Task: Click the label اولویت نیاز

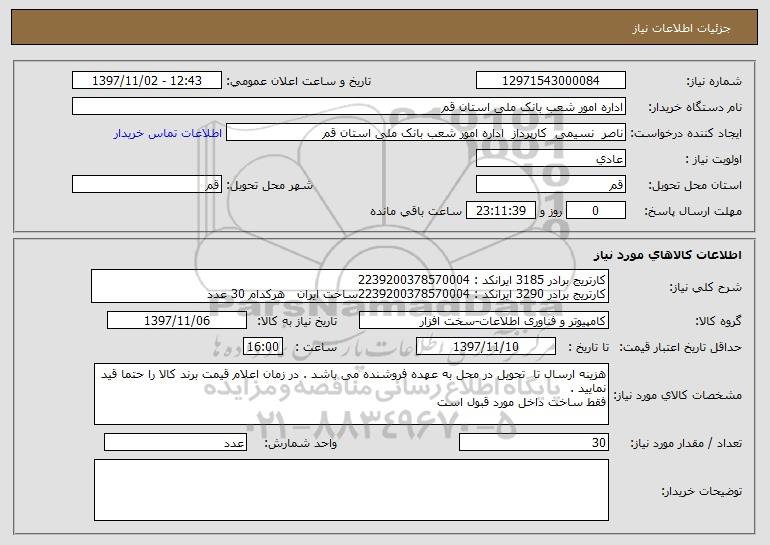Action: click(714, 160)
